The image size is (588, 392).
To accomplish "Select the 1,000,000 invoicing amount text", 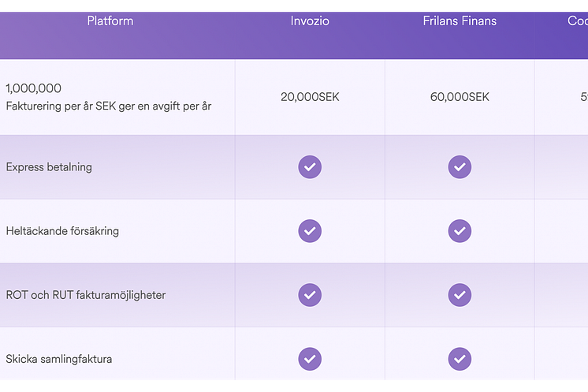I will [33, 88].
